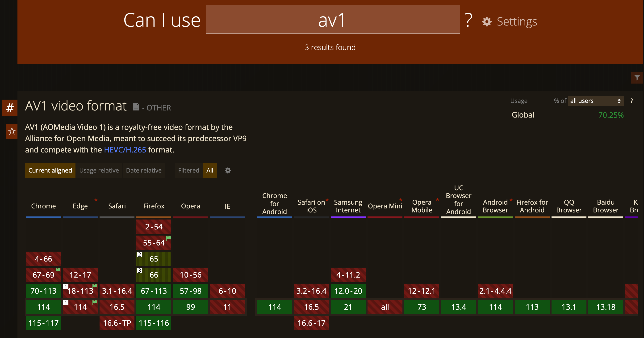The width and height of the screenshot is (644, 338).
Task: Select Android Browser 2.1-4.4.4 cell
Action: pyautogui.click(x=495, y=291)
